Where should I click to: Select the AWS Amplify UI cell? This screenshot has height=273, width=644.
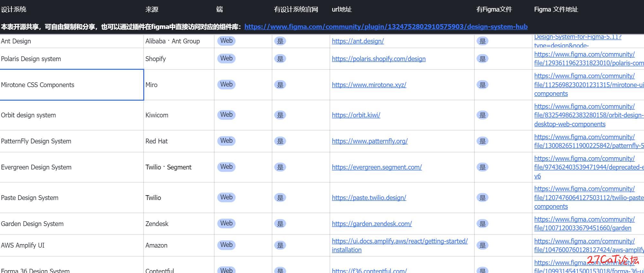tap(72, 245)
